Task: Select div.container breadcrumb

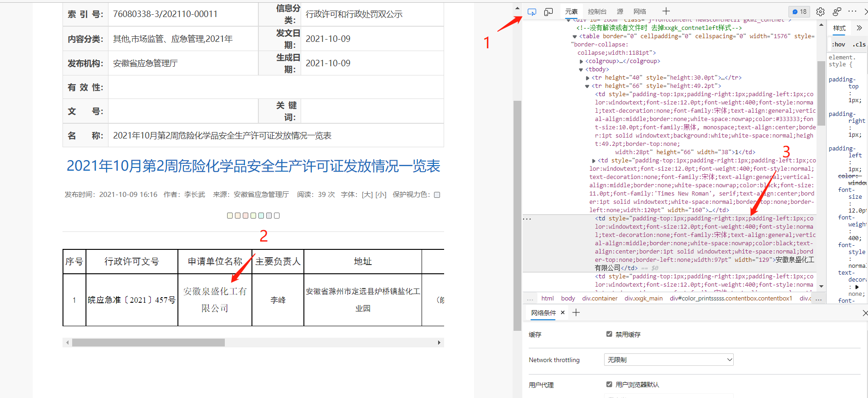Action: point(600,299)
